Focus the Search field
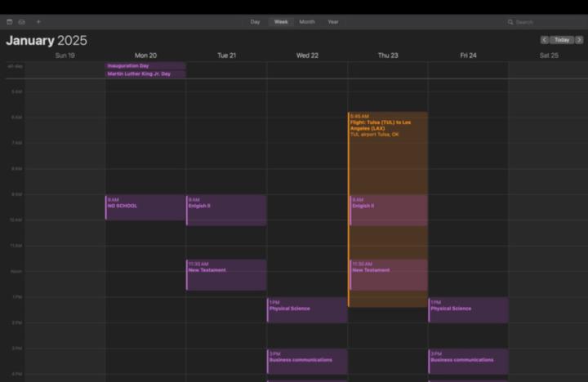Screen dimensions: 588x382 (x=546, y=22)
